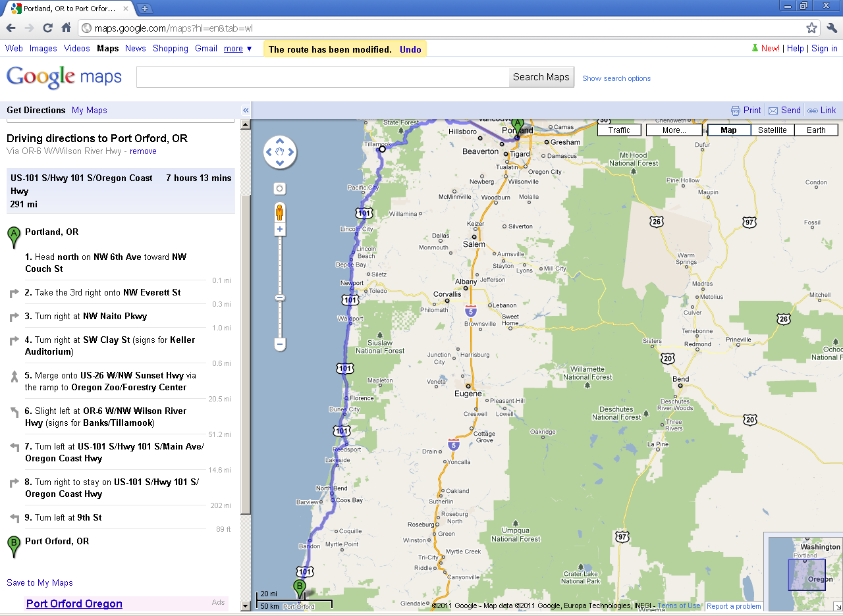The image size is (843, 616).
Task: Click green B marker in directions list
Action: tap(13, 546)
